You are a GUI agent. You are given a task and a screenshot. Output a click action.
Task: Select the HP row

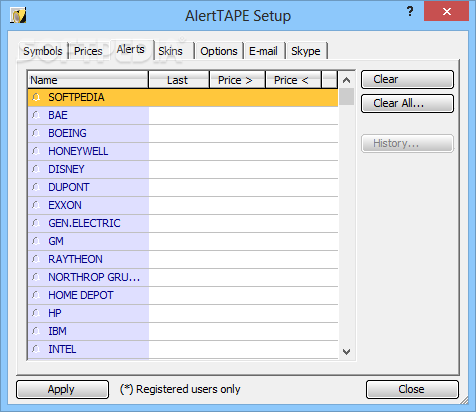[x=183, y=313]
